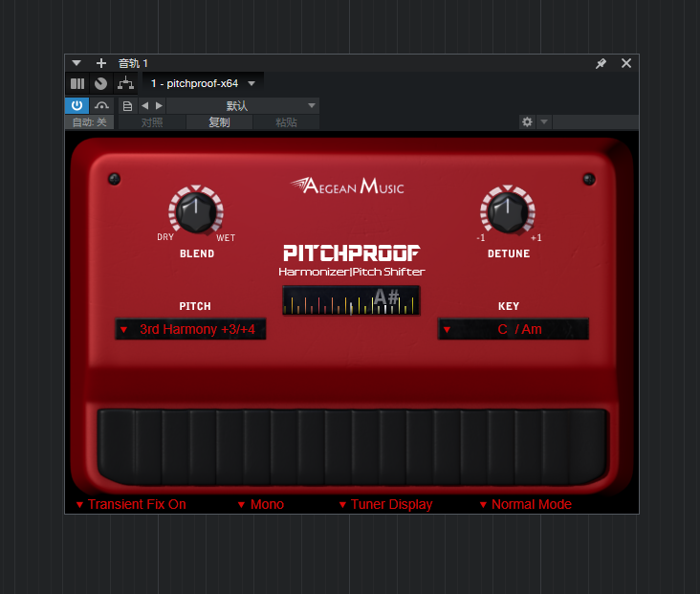
Task: Open the channel editor bars icon
Action: point(77,83)
